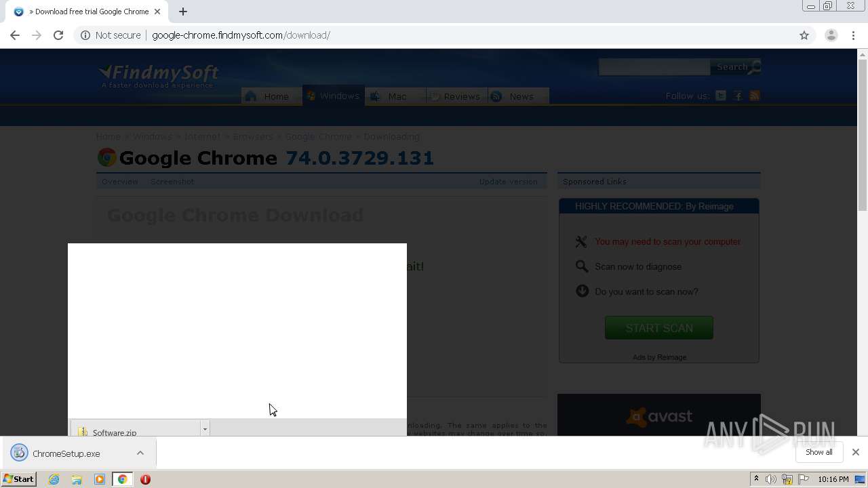Viewport: 868px width, 488px height.
Task: Click the Search button
Action: click(736, 66)
